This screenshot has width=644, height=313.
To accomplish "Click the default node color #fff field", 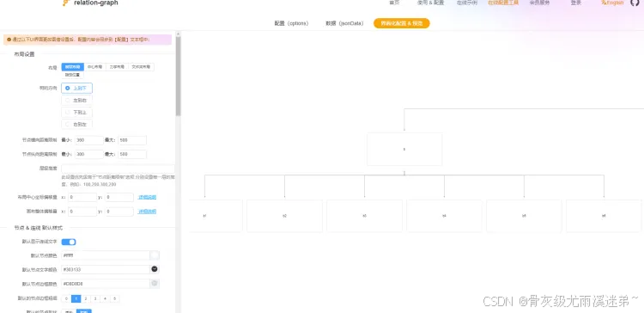I will pyautogui.click(x=105, y=255).
